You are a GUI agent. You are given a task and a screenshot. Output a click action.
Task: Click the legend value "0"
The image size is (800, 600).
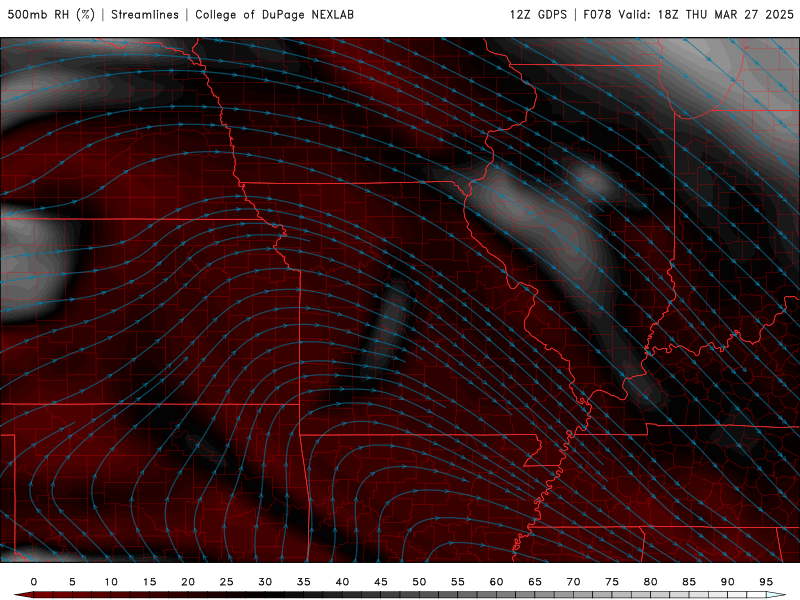click(34, 582)
